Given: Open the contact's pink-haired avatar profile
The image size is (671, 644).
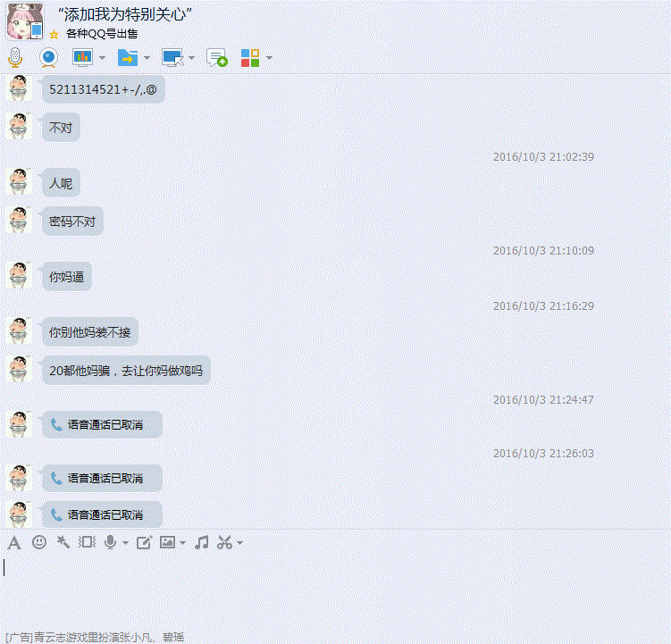Looking at the screenshot, I should coord(25,21).
